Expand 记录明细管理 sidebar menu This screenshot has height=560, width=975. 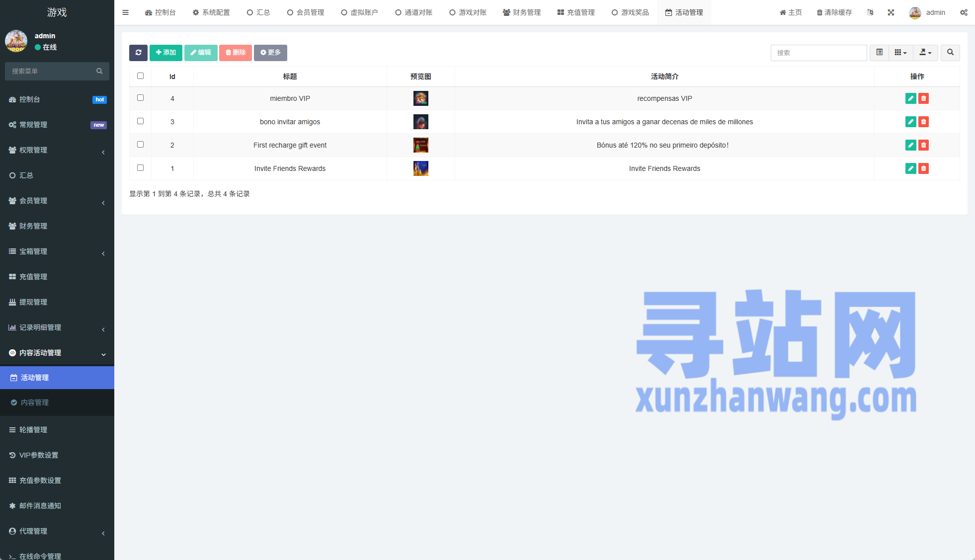tap(57, 327)
